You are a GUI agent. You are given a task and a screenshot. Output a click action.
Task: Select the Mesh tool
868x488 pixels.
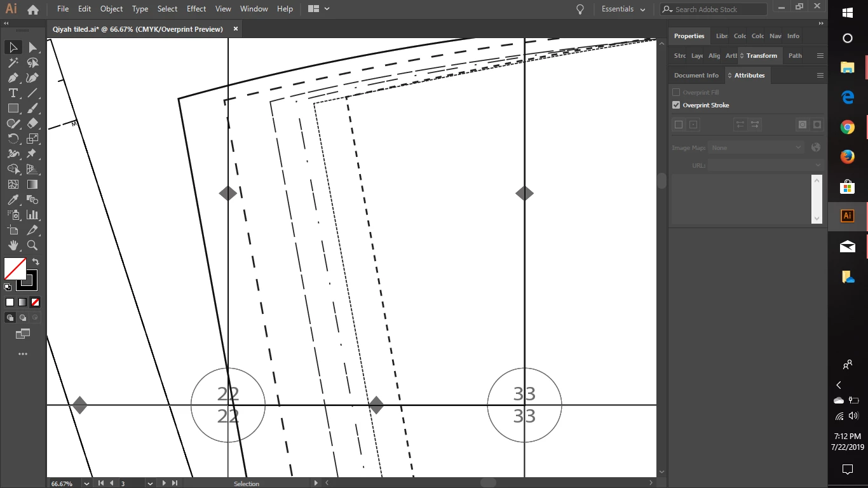coord(13,184)
